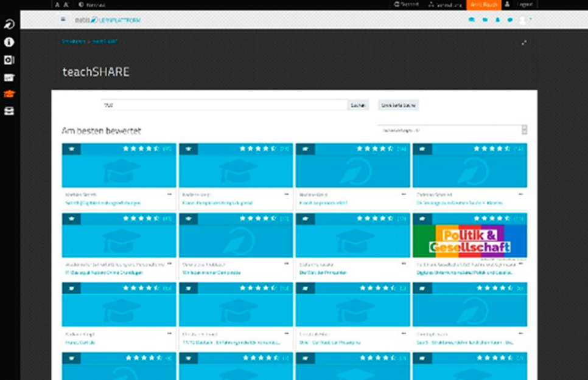Click the mebis logo icon in left sidebar
Viewport: 588px width, 380px height.
(x=9, y=25)
